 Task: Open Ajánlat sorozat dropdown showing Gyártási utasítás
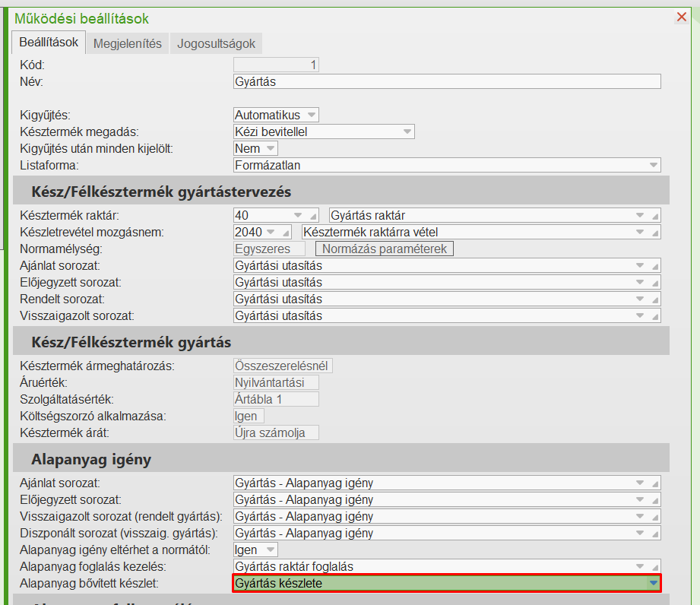(x=640, y=266)
